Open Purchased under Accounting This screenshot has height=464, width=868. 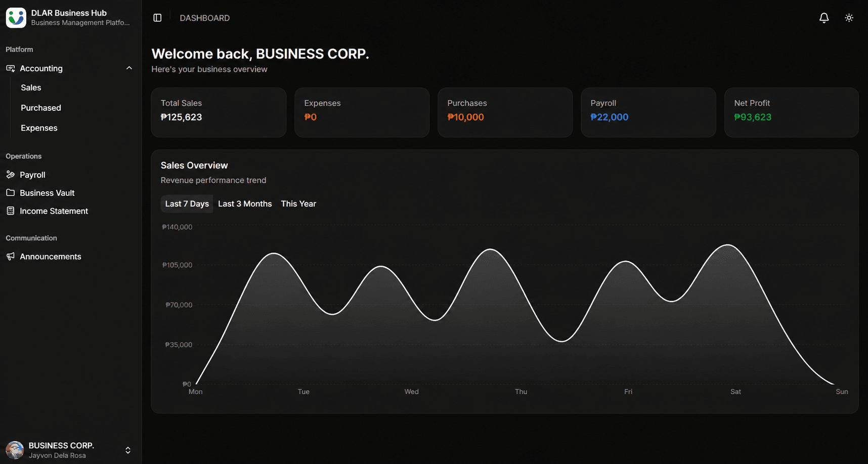41,108
